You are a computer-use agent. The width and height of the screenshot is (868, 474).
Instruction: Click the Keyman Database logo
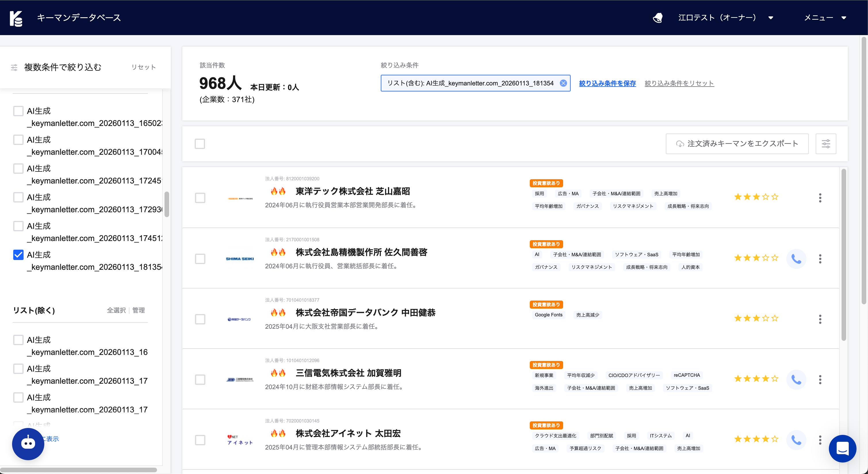(16, 18)
